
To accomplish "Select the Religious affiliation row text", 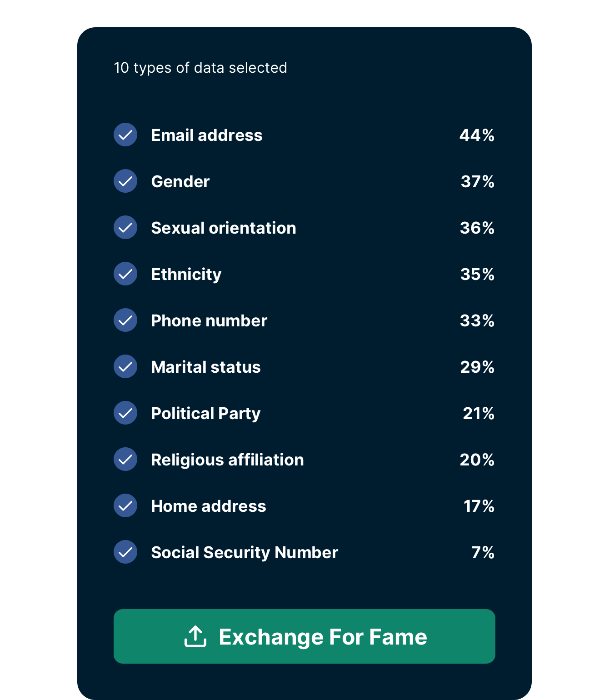I will pos(227,460).
